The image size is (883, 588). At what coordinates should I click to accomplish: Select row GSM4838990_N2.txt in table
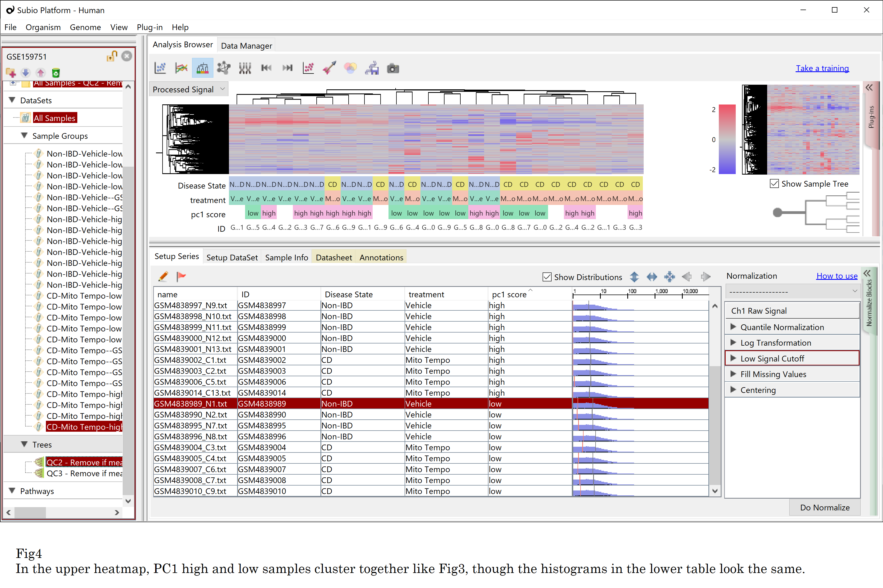[x=431, y=414]
